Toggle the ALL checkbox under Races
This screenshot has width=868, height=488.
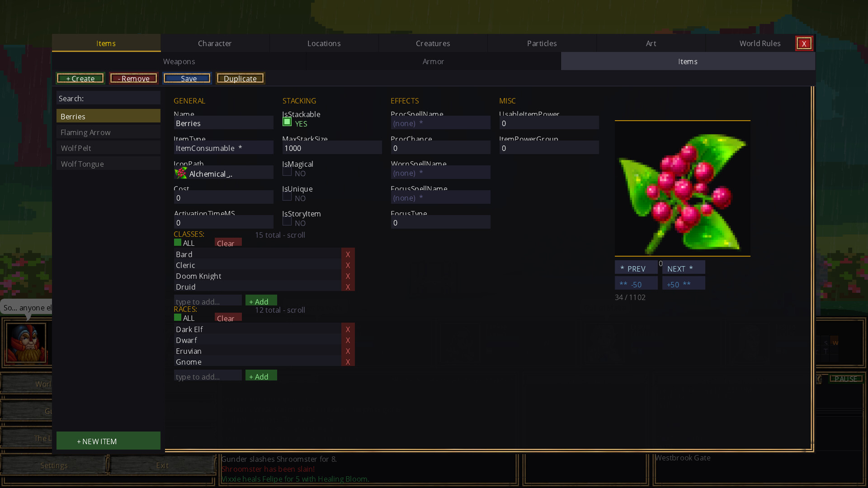pos(178,318)
